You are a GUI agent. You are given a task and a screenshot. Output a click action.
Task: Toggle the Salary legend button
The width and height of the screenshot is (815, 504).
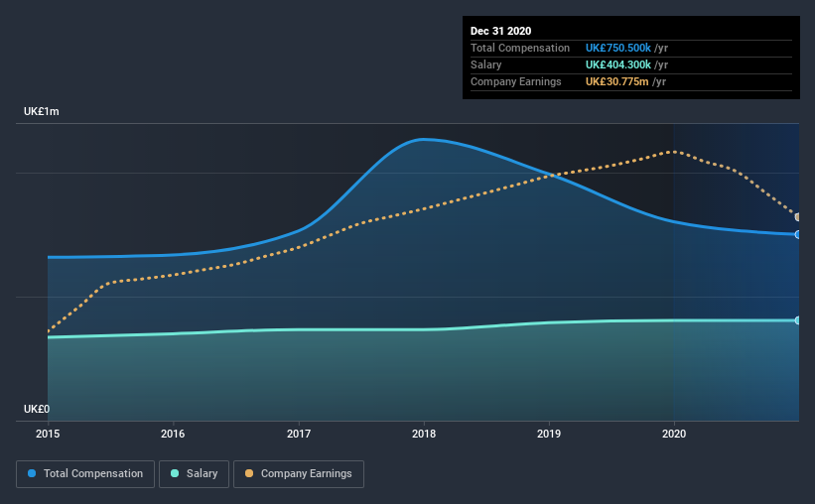[x=194, y=474]
